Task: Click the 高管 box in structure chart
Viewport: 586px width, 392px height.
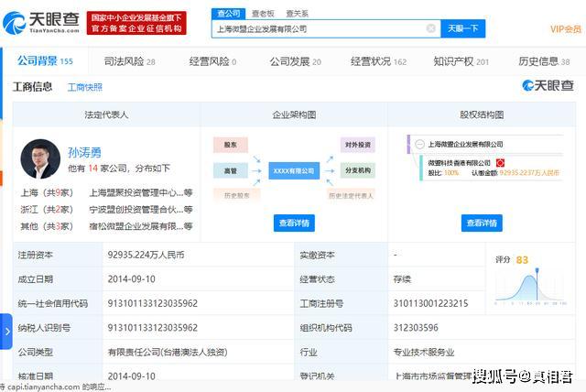Action: point(231,170)
